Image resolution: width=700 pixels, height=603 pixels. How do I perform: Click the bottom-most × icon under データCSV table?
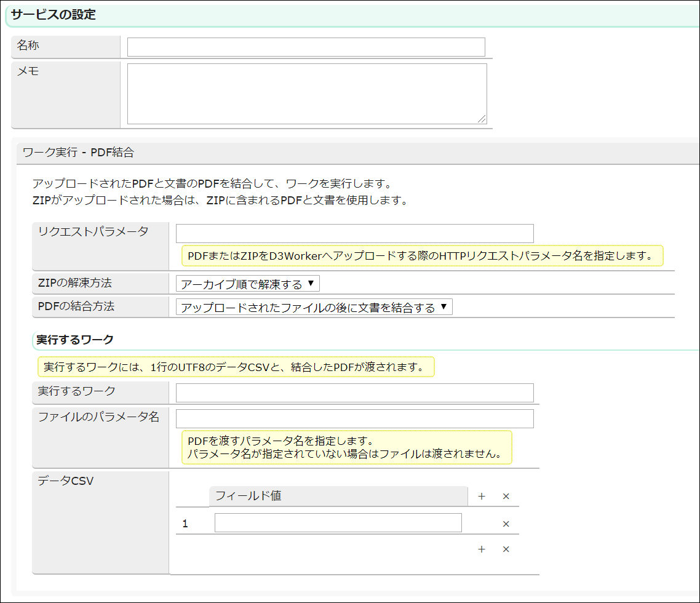[x=506, y=549]
